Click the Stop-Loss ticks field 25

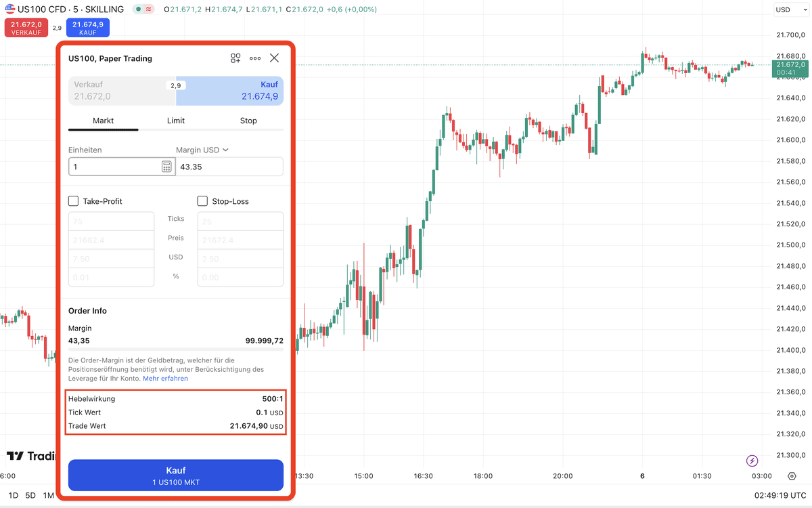[x=240, y=221]
